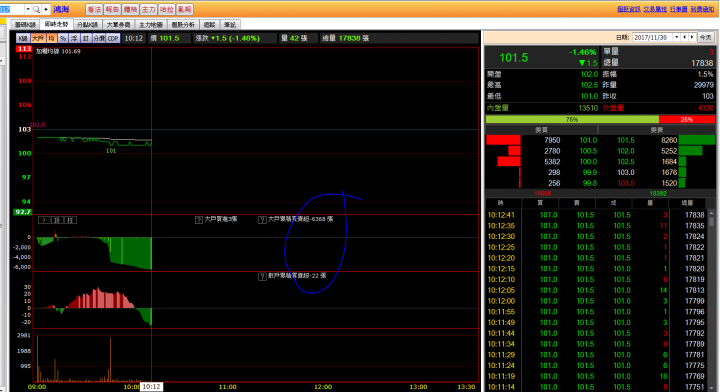Go to previous date with left arrow
This screenshot has width=720, height=392.
tap(685, 37)
